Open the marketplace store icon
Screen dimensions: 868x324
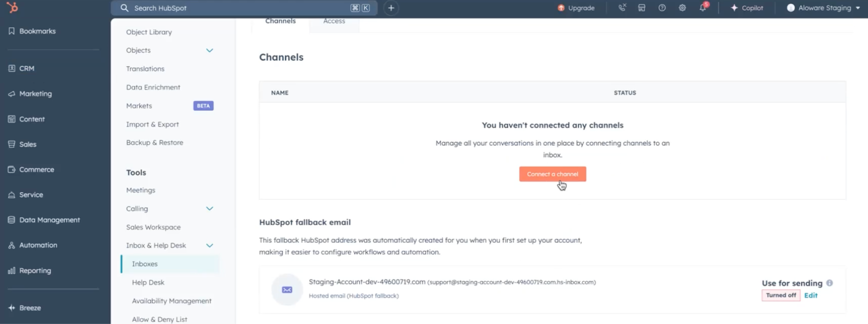(642, 8)
